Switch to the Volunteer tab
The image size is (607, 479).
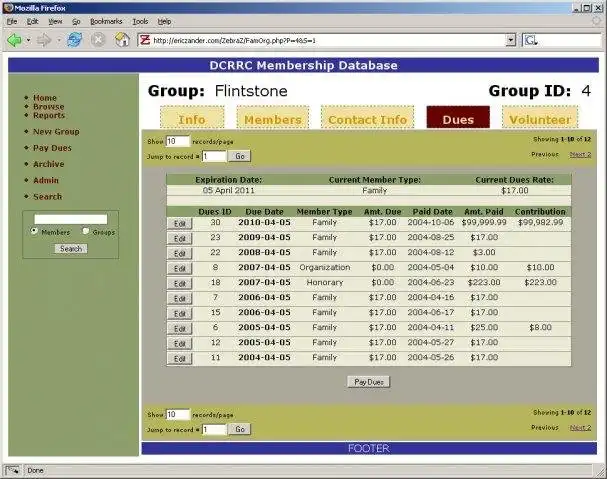pos(540,118)
